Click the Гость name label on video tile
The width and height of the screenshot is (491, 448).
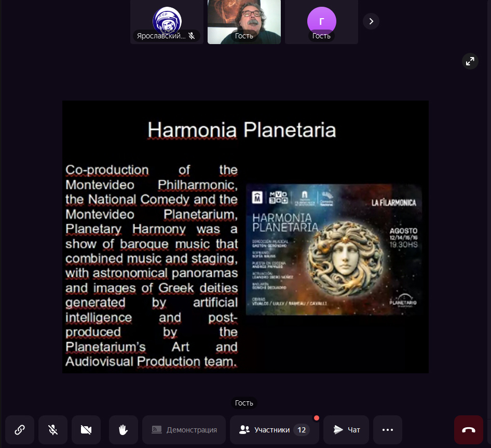[244, 36]
